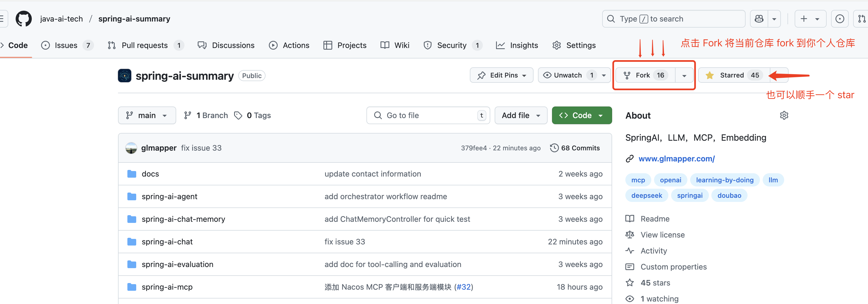Select the deepseek topic tag
This screenshot has width=868, height=304.
point(646,196)
